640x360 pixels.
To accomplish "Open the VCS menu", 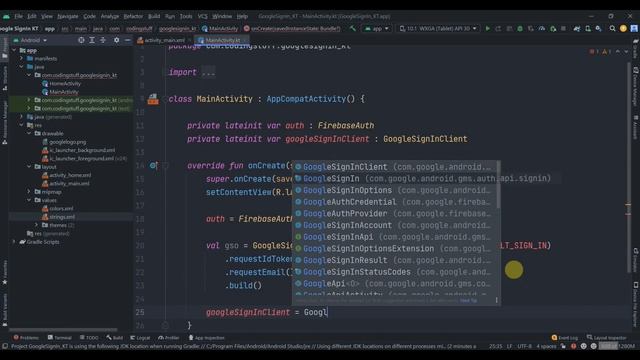I will click(x=202, y=16).
